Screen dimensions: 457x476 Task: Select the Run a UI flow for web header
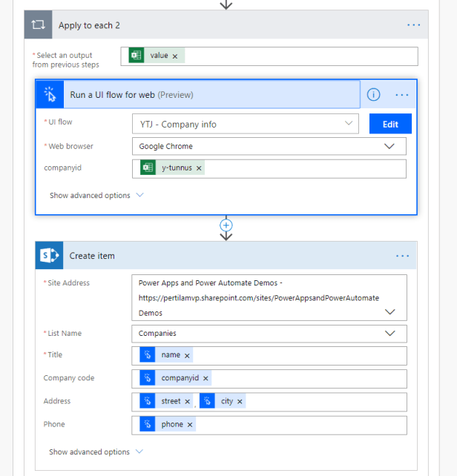click(x=198, y=94)
